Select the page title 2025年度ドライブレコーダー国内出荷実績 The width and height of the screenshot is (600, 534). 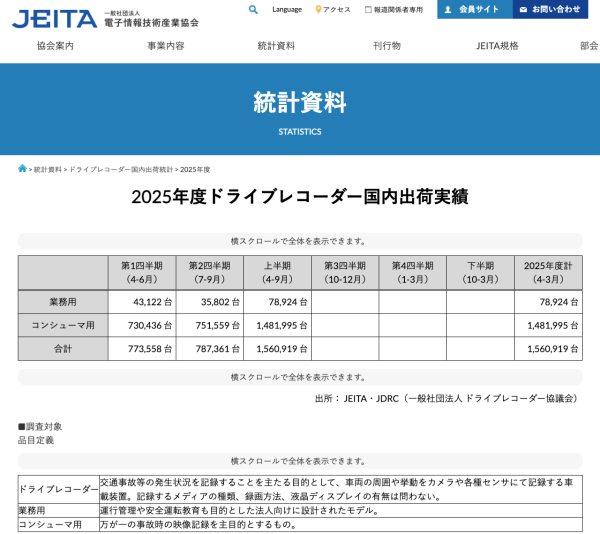pos(300,197)
